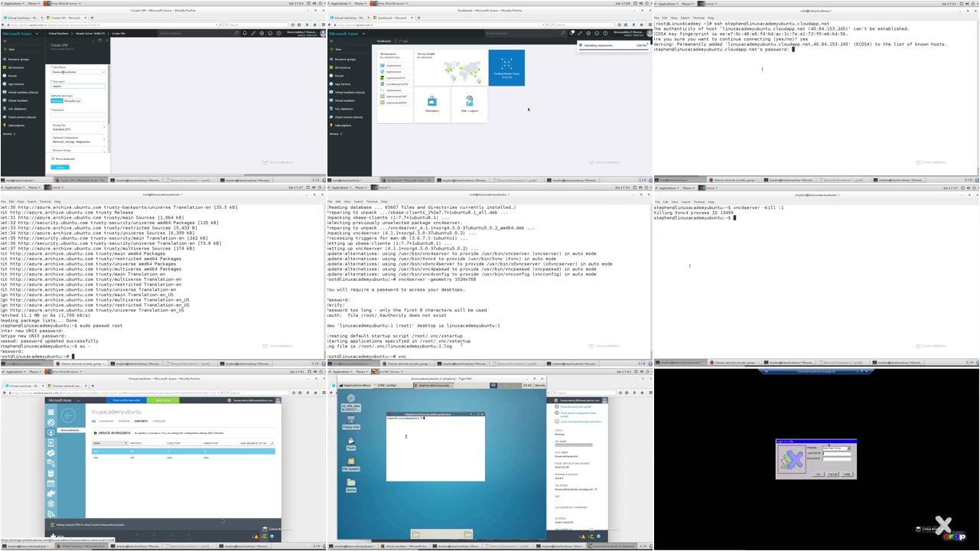The image size is (980, 551).
Task: Open All resources in Create VM window sidebar
Action: 15,67
